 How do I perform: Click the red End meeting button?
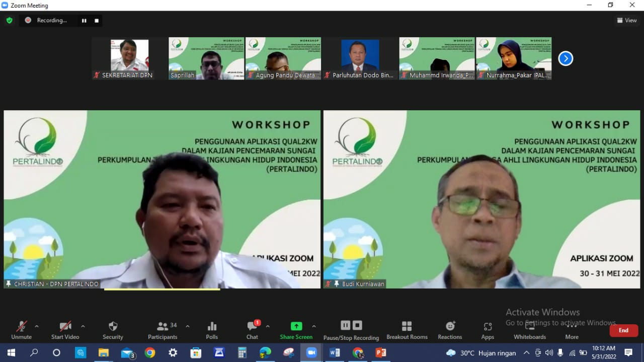(623, 330)
